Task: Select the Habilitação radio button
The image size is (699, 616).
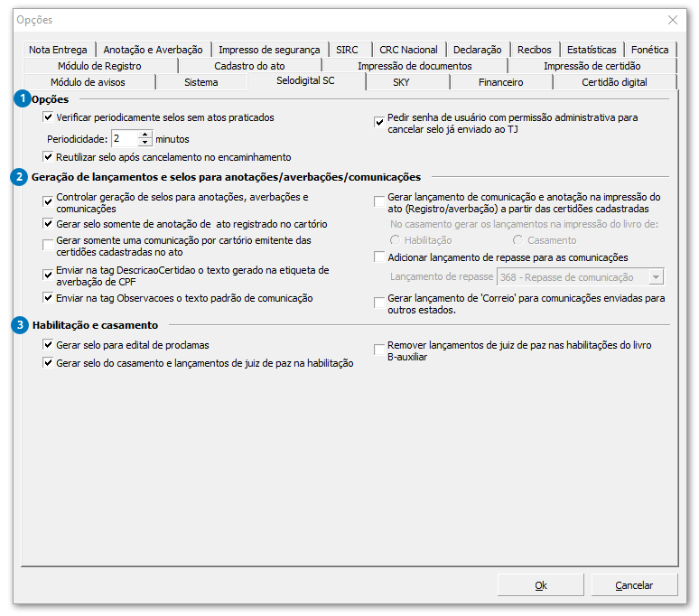Action: (395, 240)
